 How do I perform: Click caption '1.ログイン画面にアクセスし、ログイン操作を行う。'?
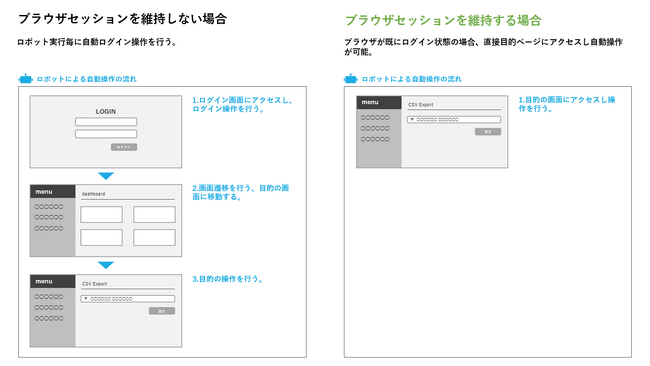tap(243, 104)
